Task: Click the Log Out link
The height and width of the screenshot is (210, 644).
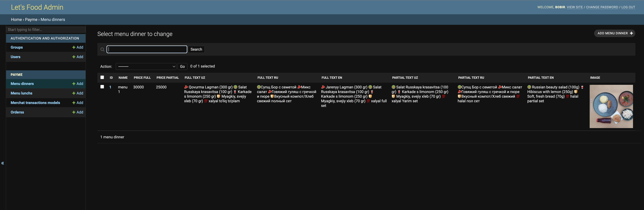Action: pyautogui.click(x=628, y=7)
